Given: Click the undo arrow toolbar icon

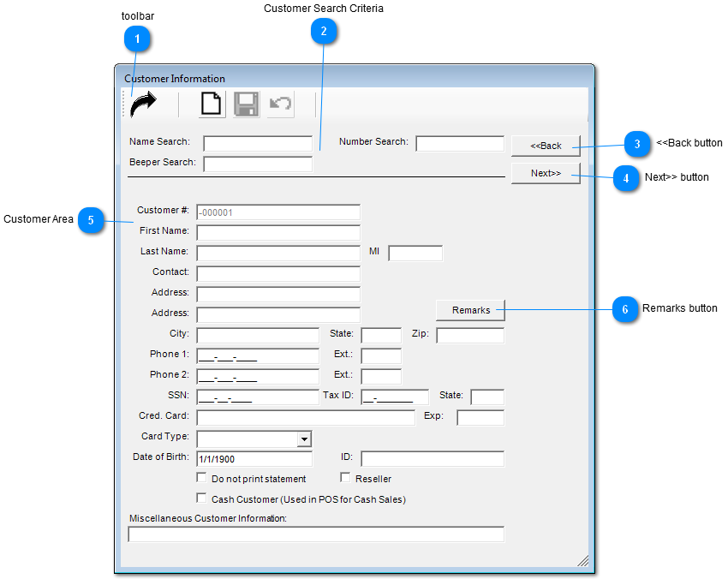Looking at the screenshot, I should (x=280, y=104).
